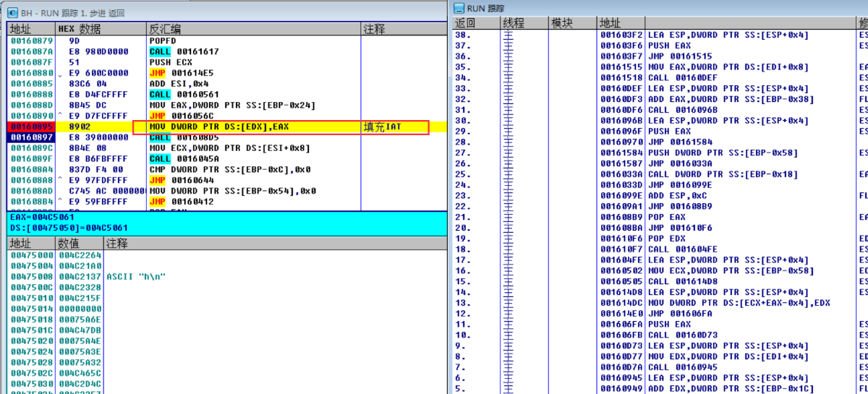868x394 pixels.
Task: Click dump value 004C47DB
Action: tap(81, 330)
